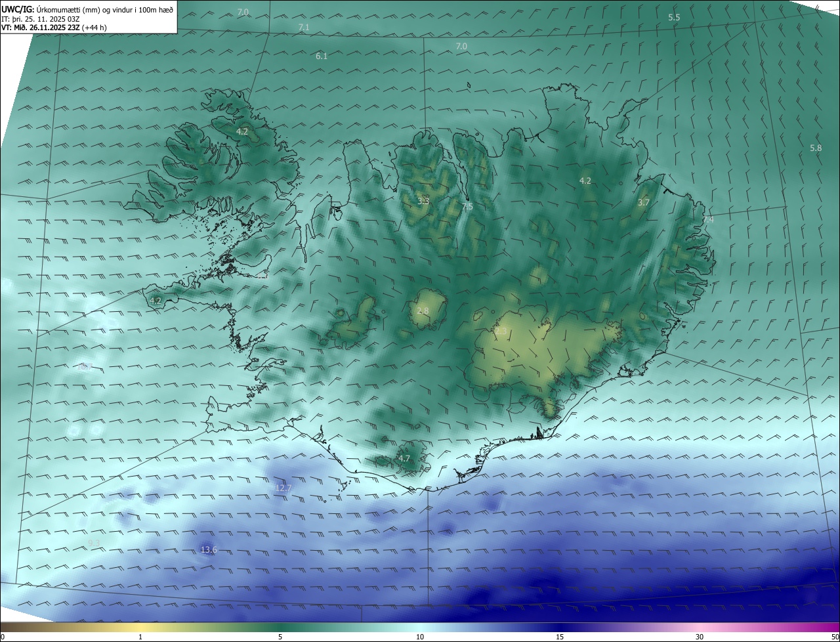Click the 7.1 value label on the map
The height and width of the screenshot is (642, 840).
point(303,28)
